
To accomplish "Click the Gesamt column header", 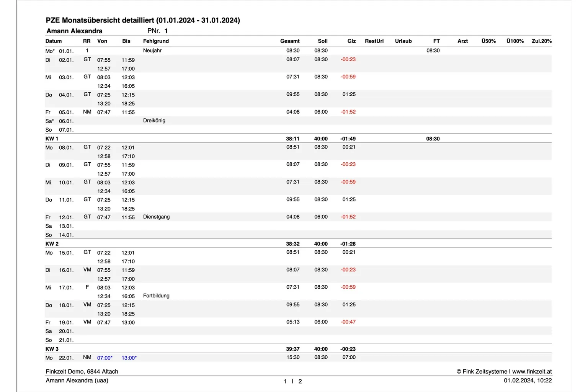I will click(x=290, y=41).
